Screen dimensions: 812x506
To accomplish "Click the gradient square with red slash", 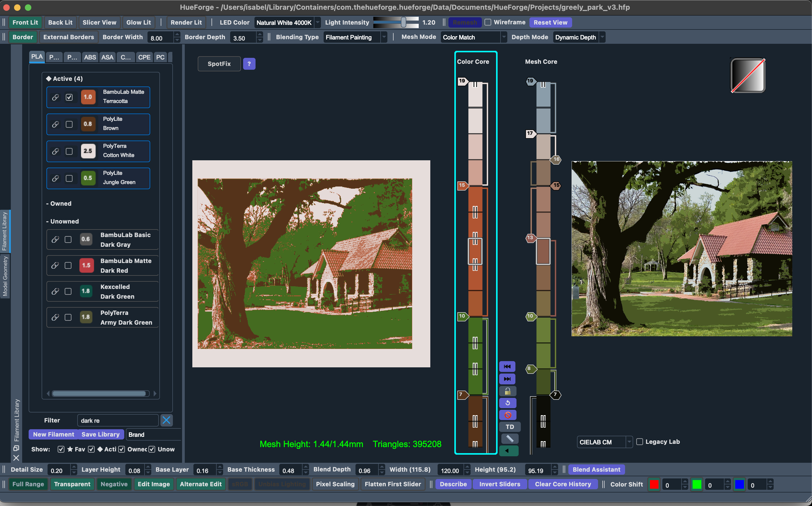I will 748,76.
